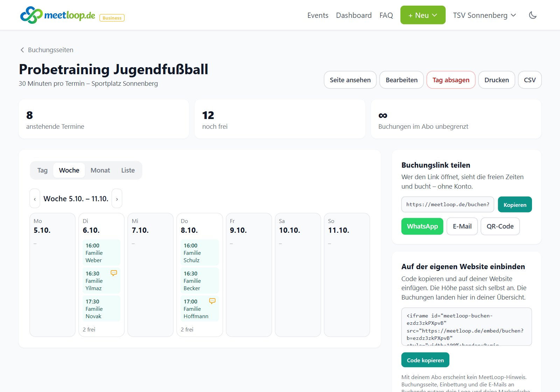Click Drucken button
Screen dimensions: 560x392
(x=497, y=80)
